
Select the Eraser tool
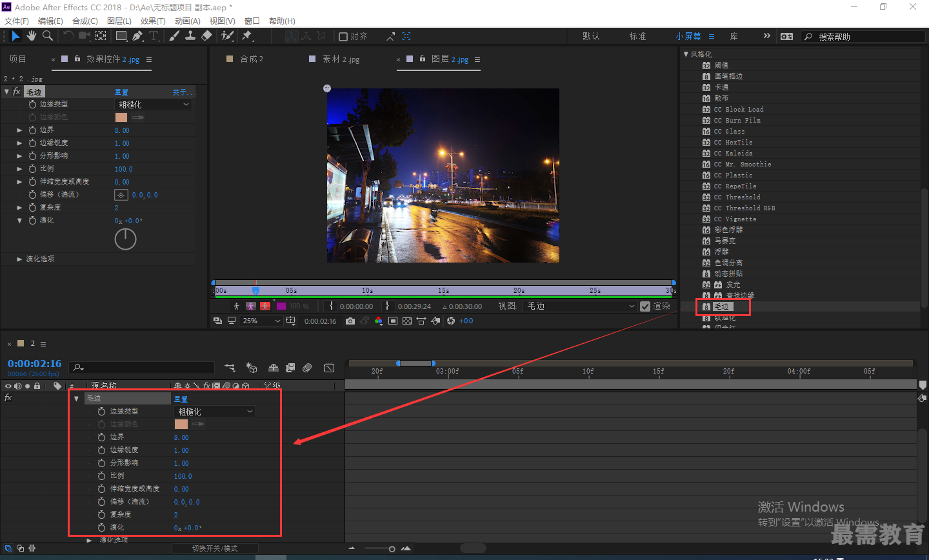[x=206, y=36]
